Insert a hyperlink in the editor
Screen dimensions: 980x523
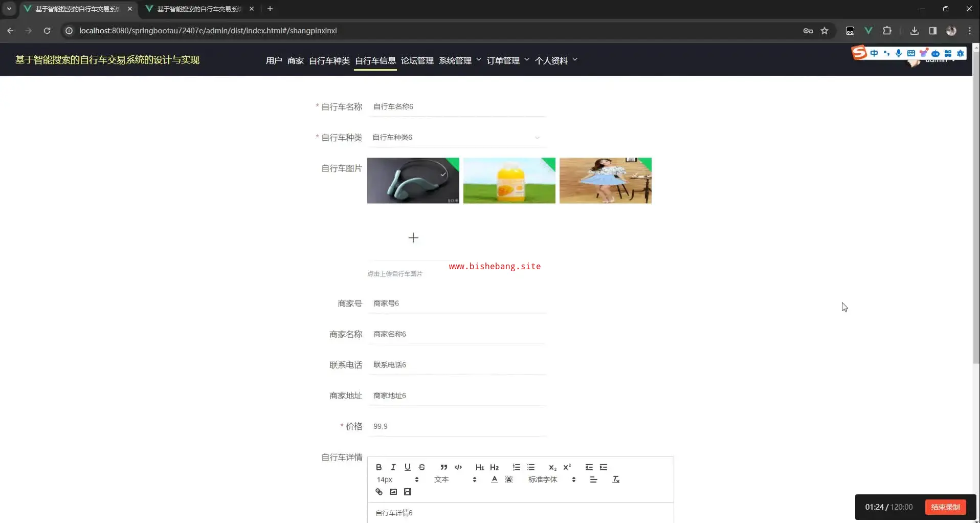point(378,492)
